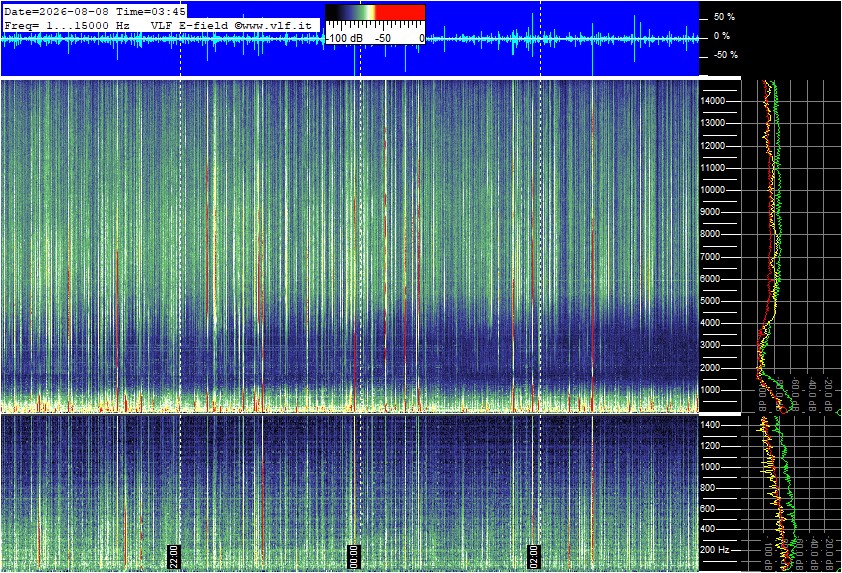Click the 14000 frequency axis label
Screen dimensions: 842x573
pos(713,101)
